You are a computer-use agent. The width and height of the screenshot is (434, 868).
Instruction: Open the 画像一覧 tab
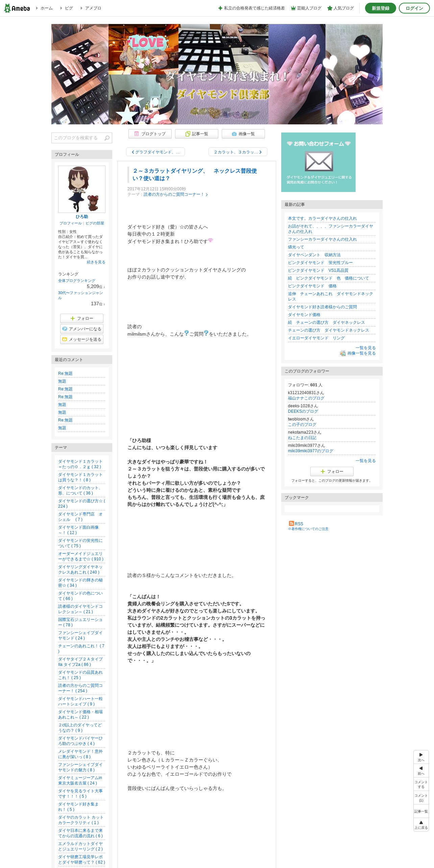pos(243,134)
